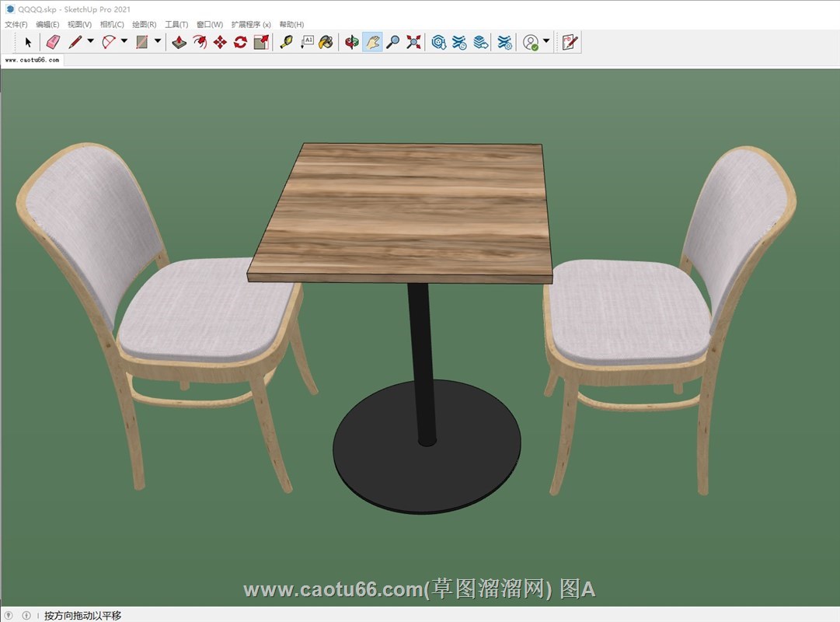Select the Paint Bucket tool
The width and height of the screenshot is (840, 622).
point(326,42)
